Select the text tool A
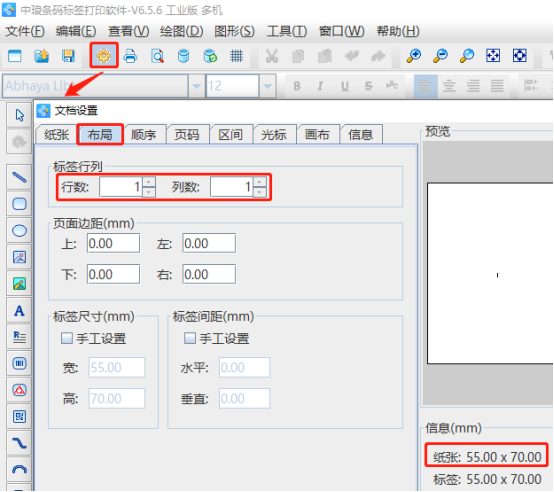This screenshot has height=492, width=554. click(19, 310)
